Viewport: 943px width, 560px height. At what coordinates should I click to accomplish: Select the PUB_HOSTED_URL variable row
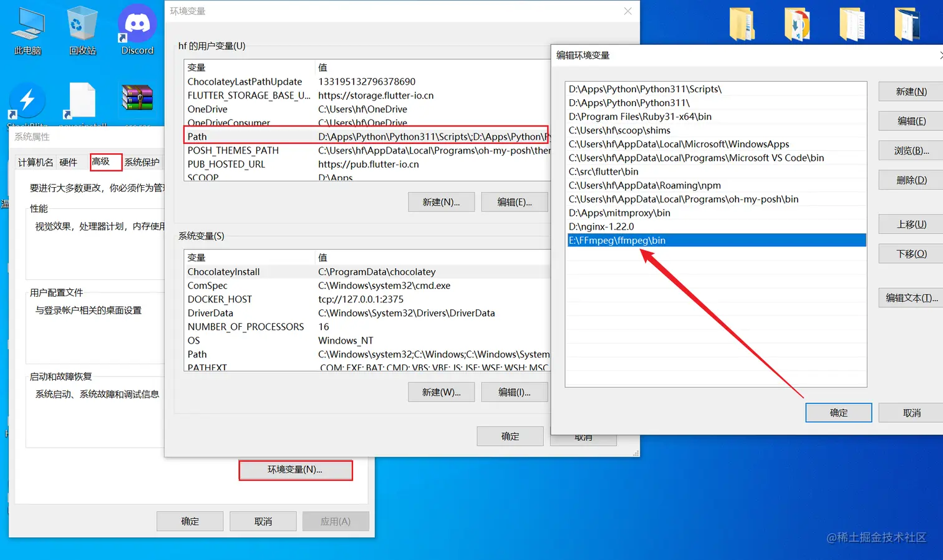pos(367,164)
